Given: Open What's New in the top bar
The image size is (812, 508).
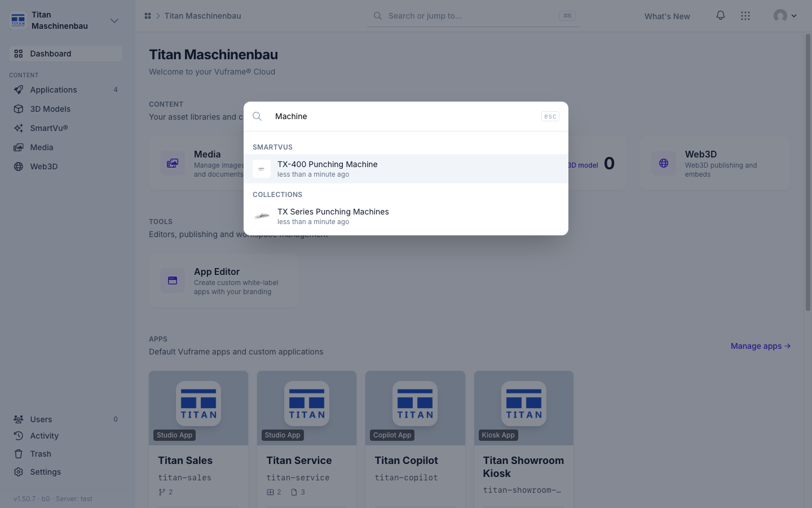Looking at the screenshot, I should pos(667,16).
